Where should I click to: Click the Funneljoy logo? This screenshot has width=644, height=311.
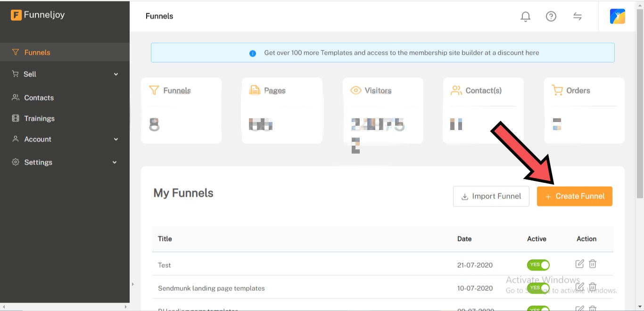click(38, 15)
